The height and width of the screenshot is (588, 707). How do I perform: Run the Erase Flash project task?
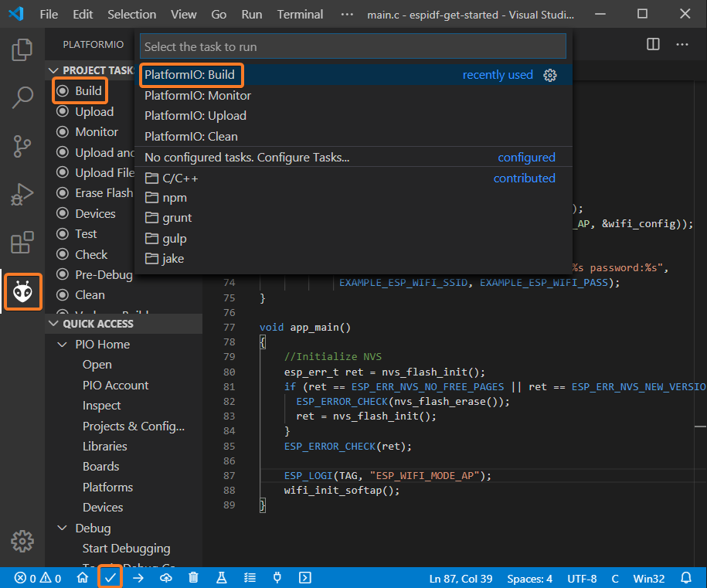[x=104, y=193]
